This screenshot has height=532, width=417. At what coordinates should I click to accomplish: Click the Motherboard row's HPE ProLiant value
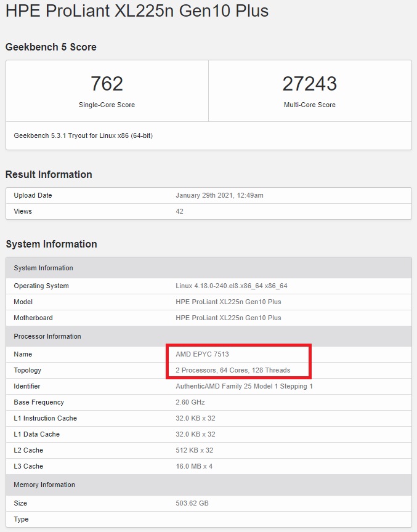[x=228, y=318]
